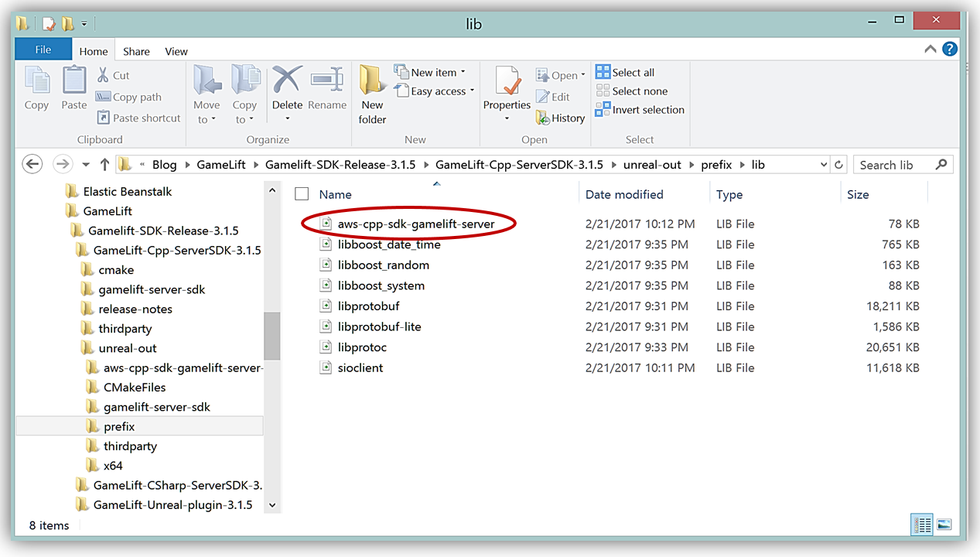Switch to large icons view in status bar
The height and width of the screenshot is (557, 980).
[x=944, y=525]
